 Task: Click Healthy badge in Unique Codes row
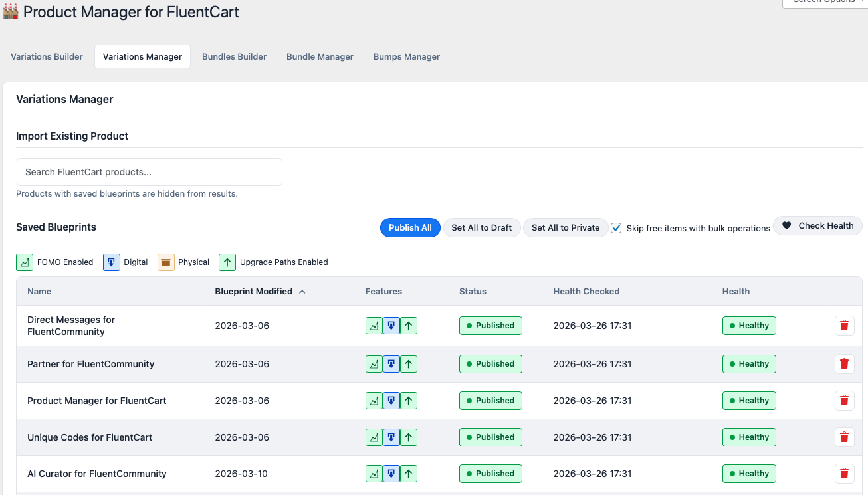point(749,437)
